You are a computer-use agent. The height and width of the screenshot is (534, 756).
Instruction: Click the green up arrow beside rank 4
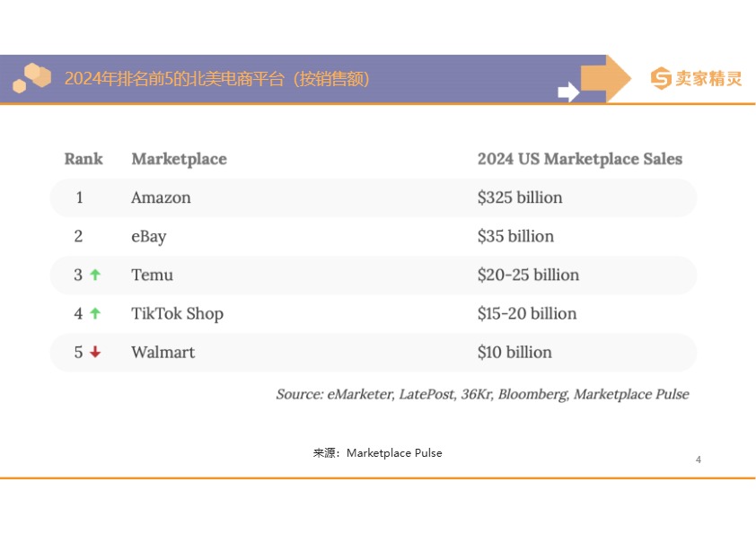coord(95,313)
